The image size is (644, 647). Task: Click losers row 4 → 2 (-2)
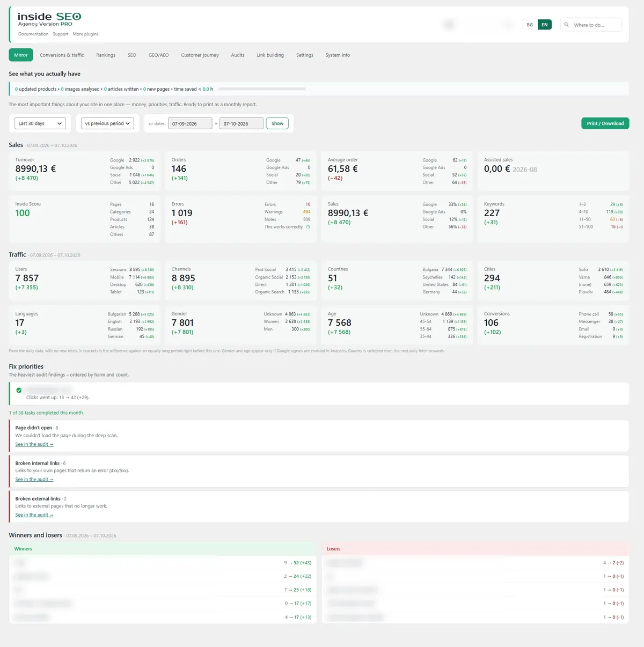tap(475, 563)
